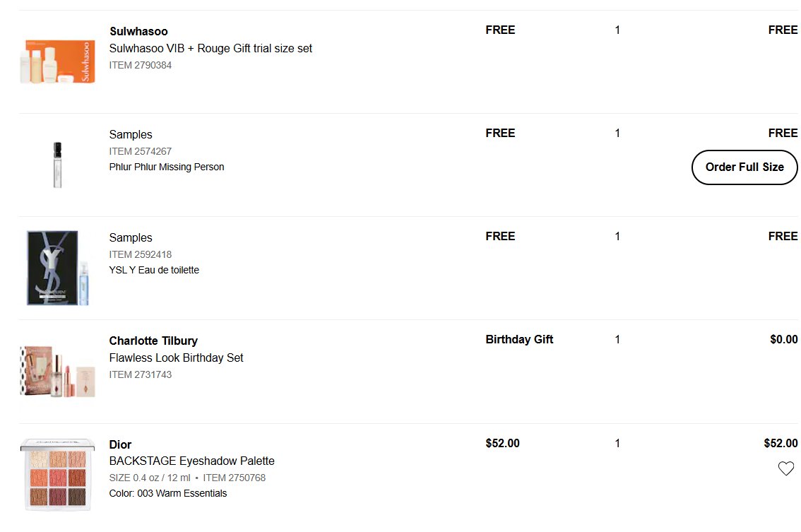Viewport: 801px width, 532px height.
Task: Click the Color 003 Warm Essentials text
Action: click(168, 493)
